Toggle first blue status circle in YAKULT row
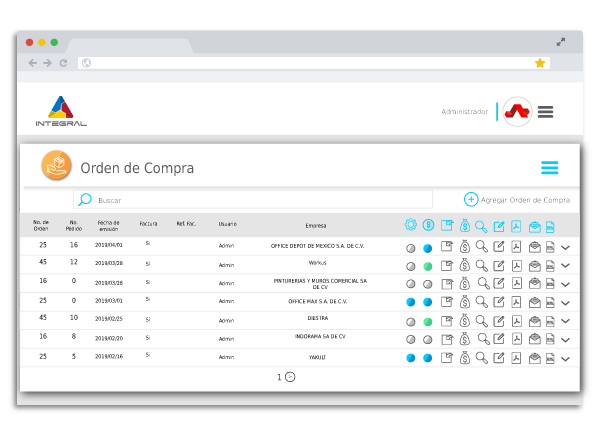The image size is (600, 435). pyautogui.click(x=411, y=358)
